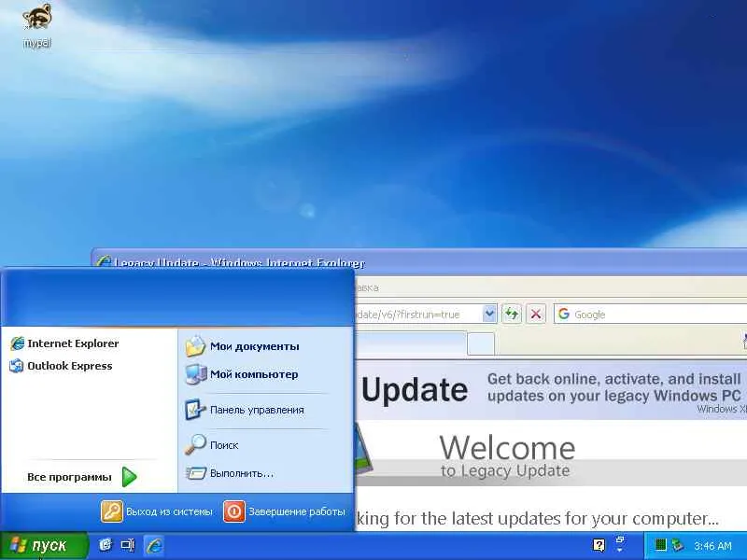Screen dimensions: 747x560
Task: Click the Refresh button in Internet Explorer
Action: coord(512,314)
